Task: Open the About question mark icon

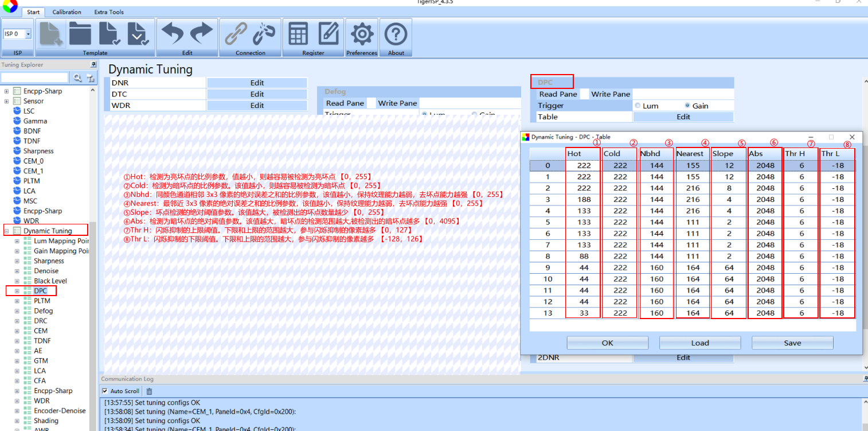Action: 396,34
